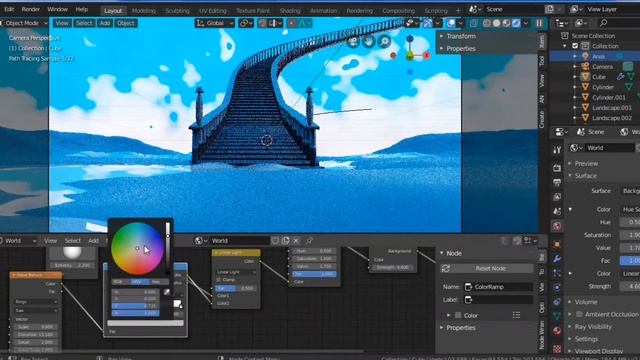Switch to the Shading workspace tab
640x360 pixels.
290,11
